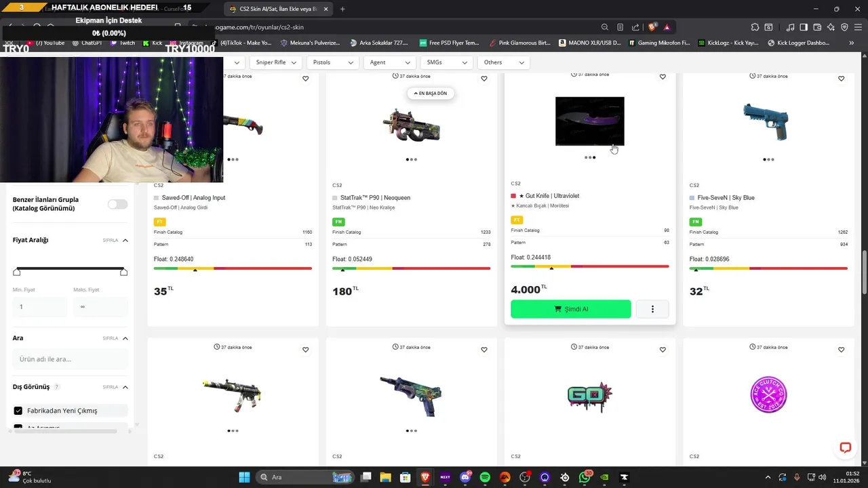Click the Windows Start button
Screen dimensions: 868x488
[244, 477]
